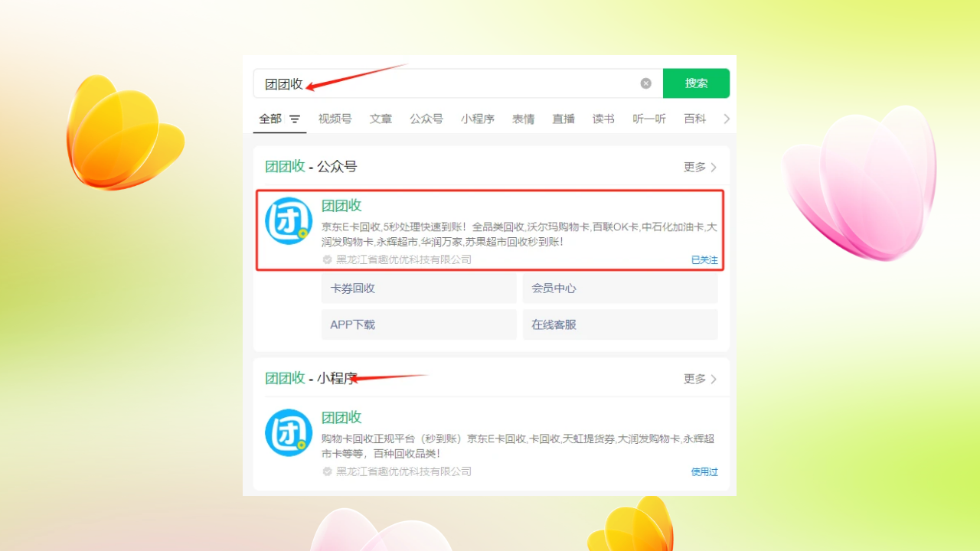The image size is (980, 551).
Task: Click description starting 购物卡回收正规平台
Action: coord(518,446)
